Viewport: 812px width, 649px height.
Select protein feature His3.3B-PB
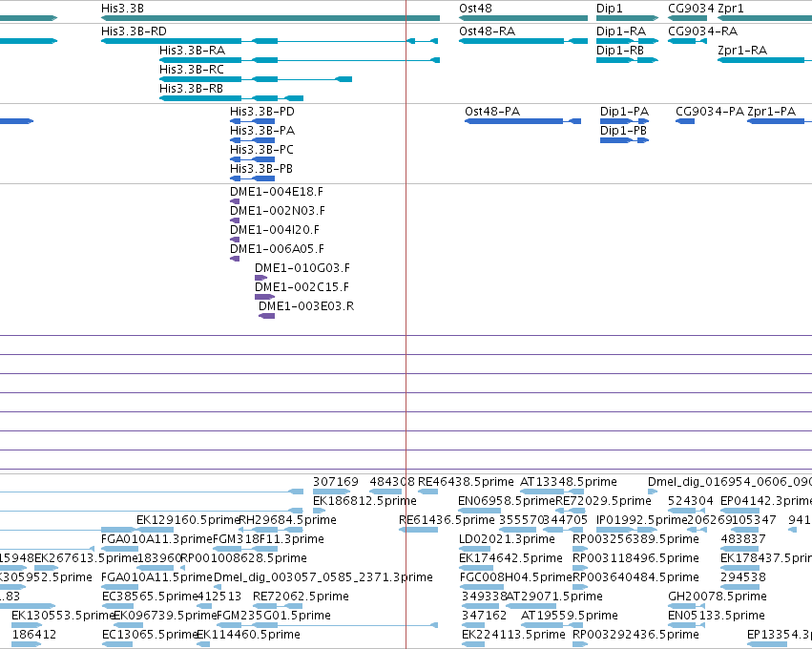click(x=252, y=178)
